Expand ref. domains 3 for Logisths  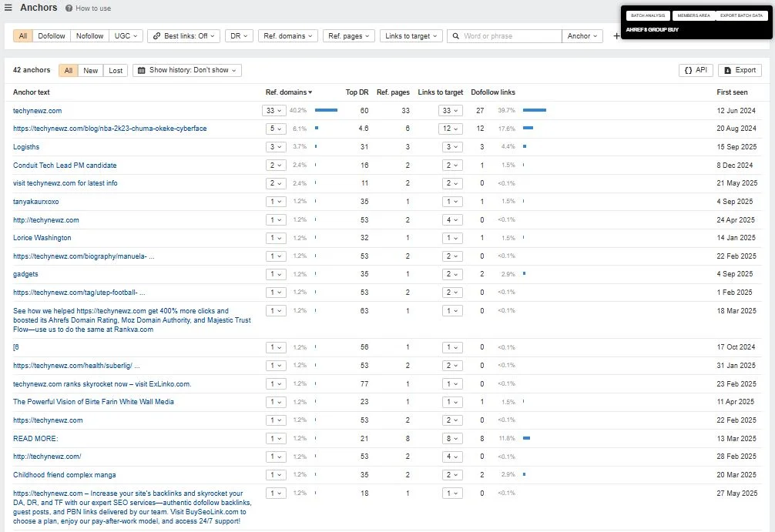pyautogui.click(x=276, y=147)
